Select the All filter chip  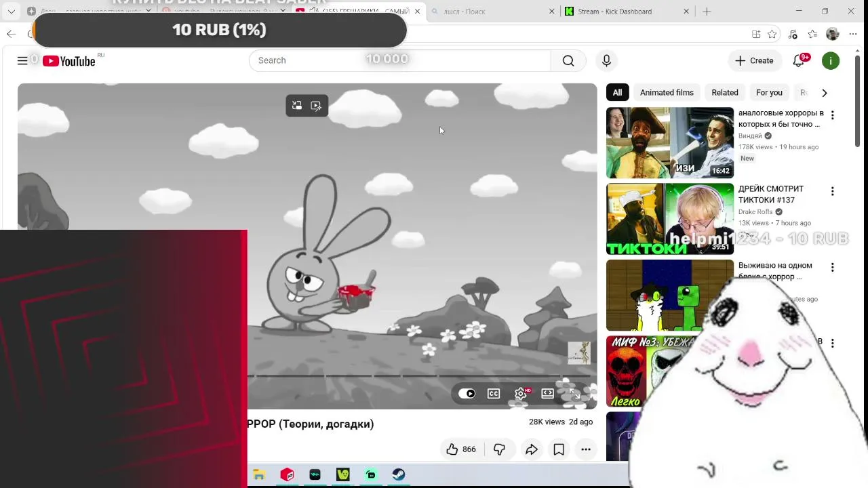617,93
